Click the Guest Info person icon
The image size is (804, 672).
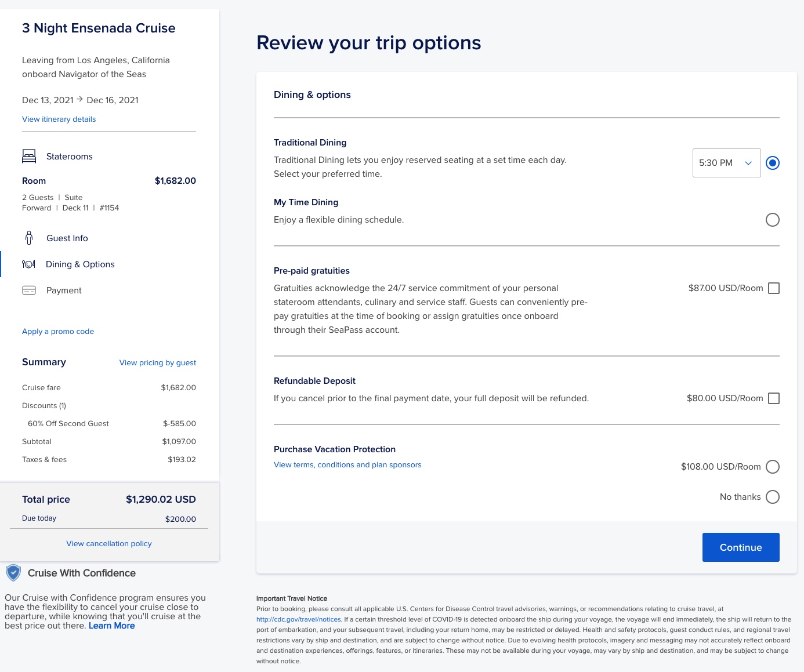(x=29, y=238)
